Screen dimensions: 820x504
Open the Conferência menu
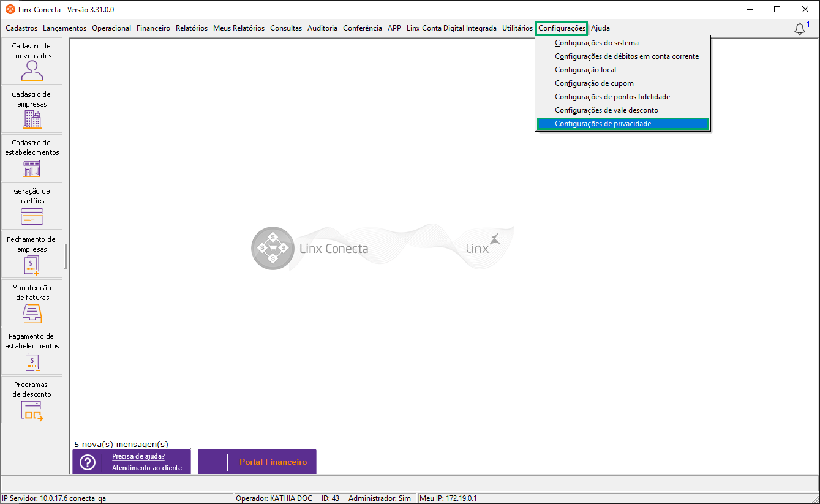pyautogui.click(x=363, y=28)
